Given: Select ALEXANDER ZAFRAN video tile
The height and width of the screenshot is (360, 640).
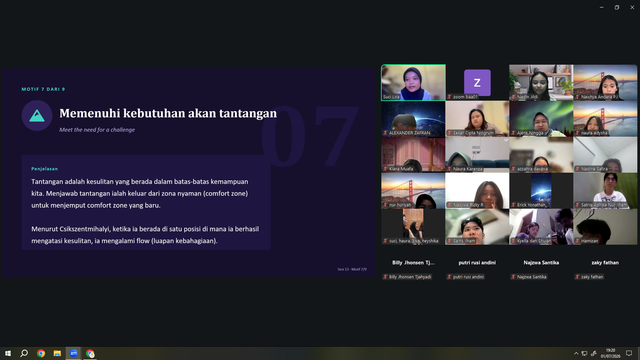Looking at the screenshot, I should coord(413,119).
